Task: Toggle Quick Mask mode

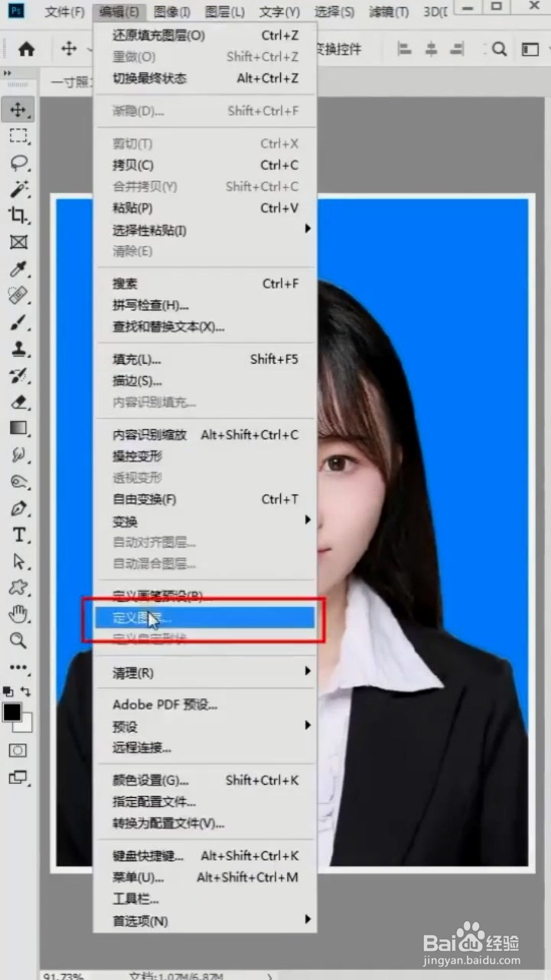Action: [18, 750]
